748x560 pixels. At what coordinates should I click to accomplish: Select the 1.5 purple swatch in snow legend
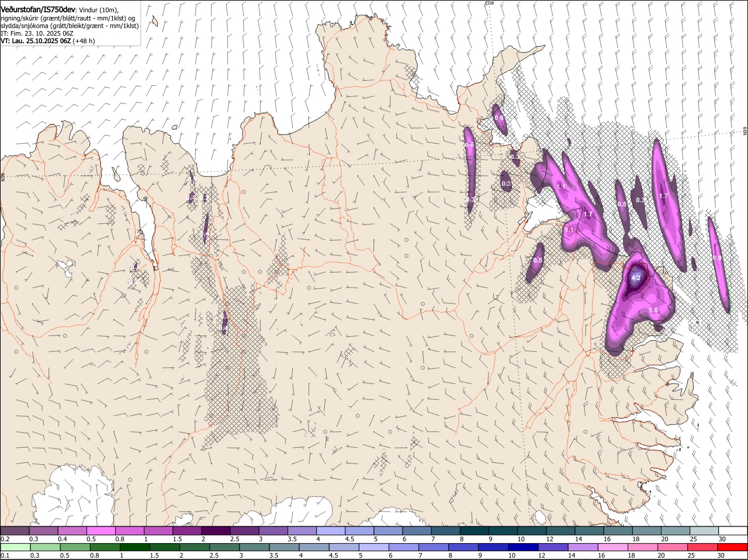pyautogui.click(x=188, y=531)
